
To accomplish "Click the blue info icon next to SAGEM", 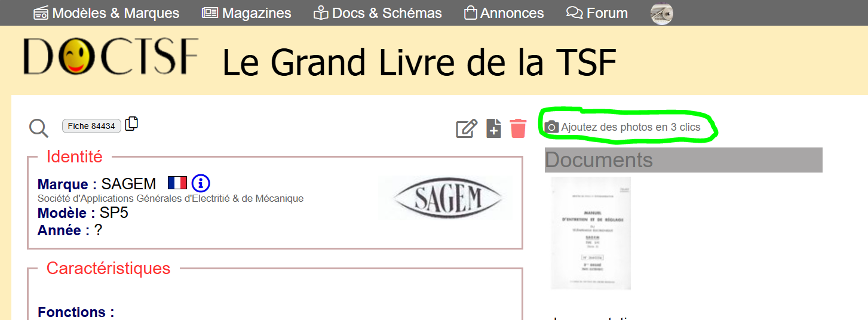I will (x=201, y=183).
